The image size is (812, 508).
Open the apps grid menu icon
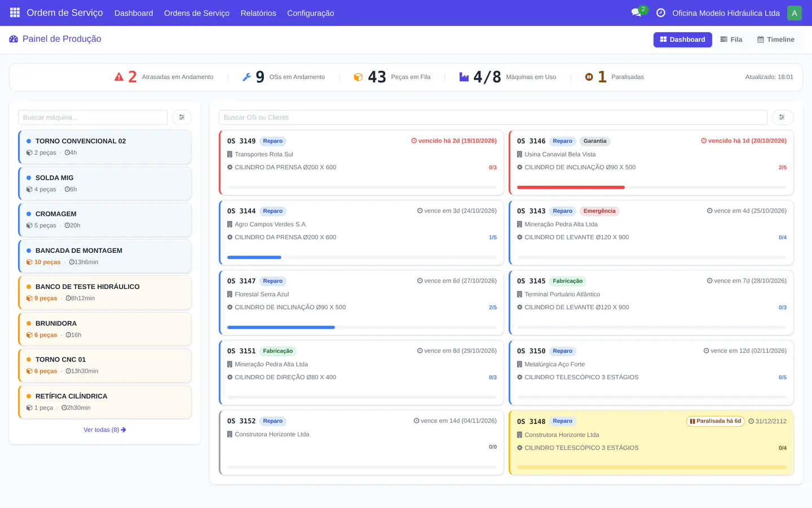[15, 12]
